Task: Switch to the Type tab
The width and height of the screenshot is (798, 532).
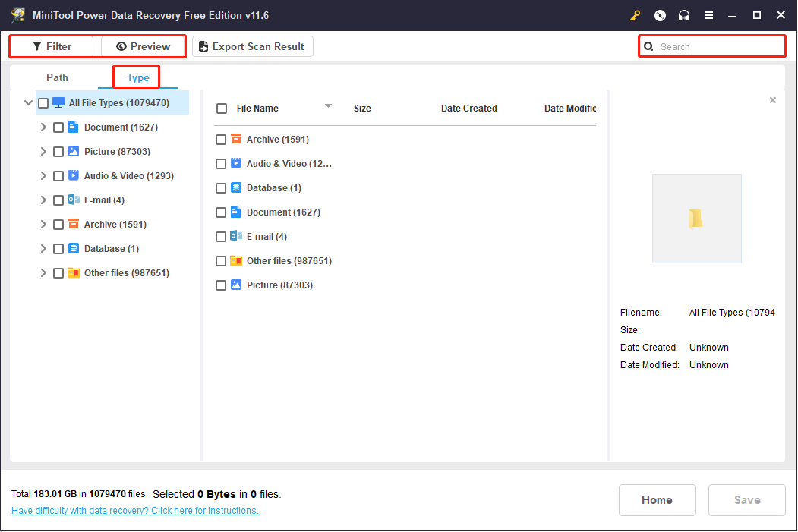Action: click(138, 77)
